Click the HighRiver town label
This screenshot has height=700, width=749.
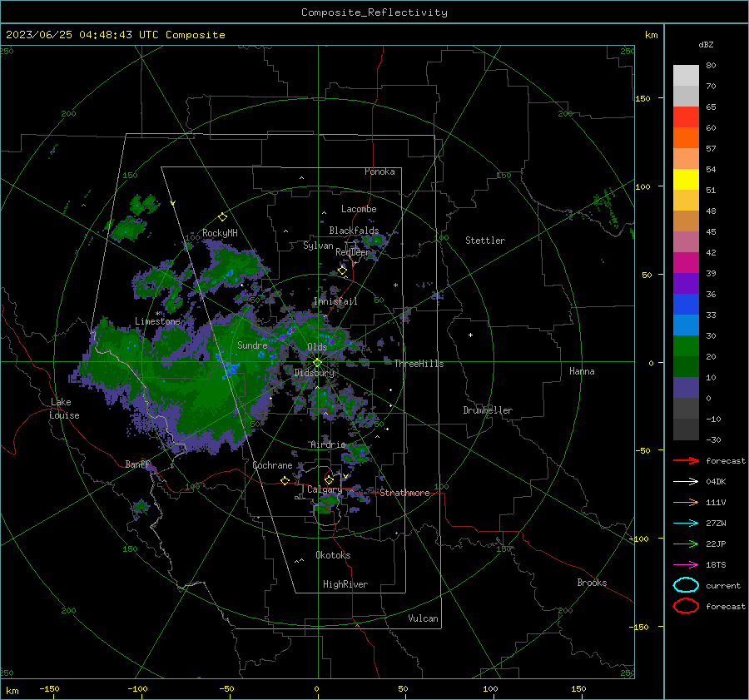[x=345, y=584]
